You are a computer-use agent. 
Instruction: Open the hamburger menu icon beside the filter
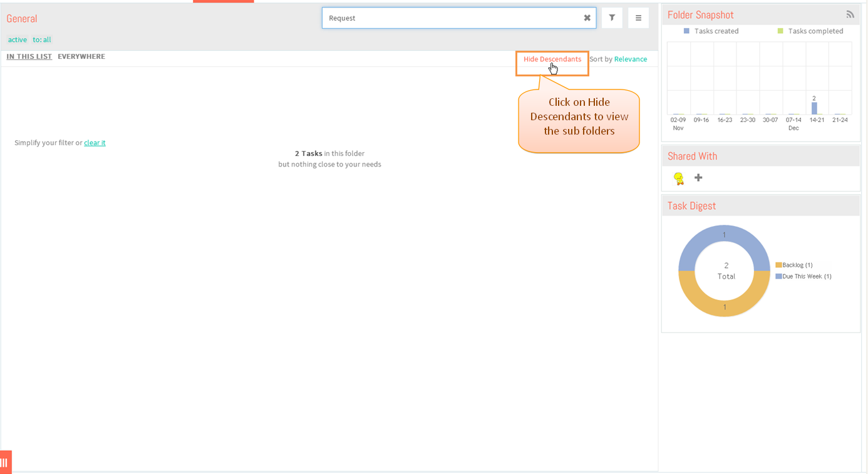point(638,18)
